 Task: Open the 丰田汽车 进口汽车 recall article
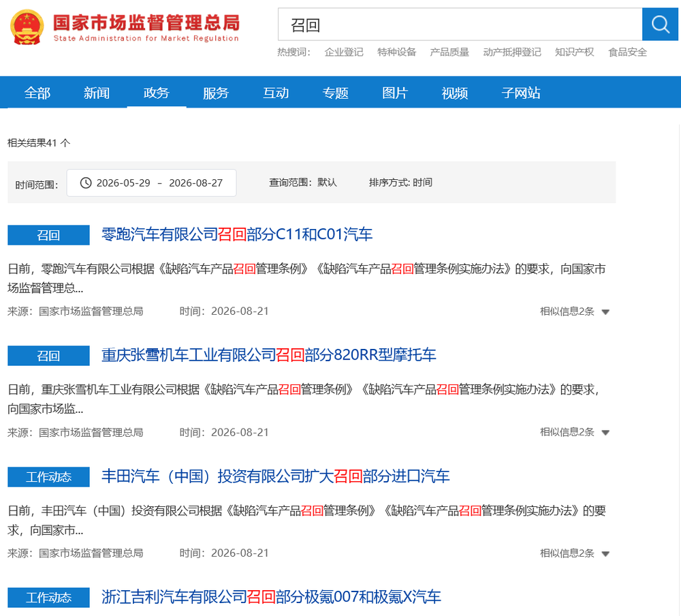(x=275, y=476)
